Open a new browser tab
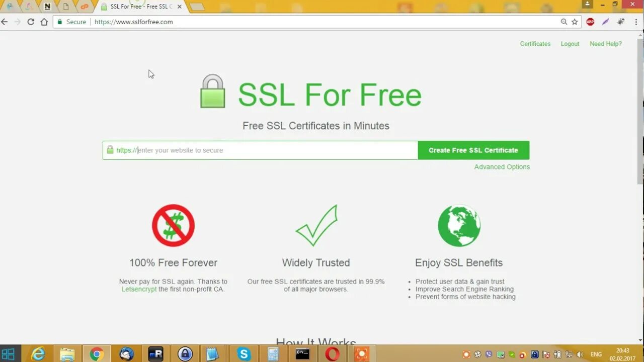Image resolution: width=644 pixels, height=362 pixels. (197, 7)
